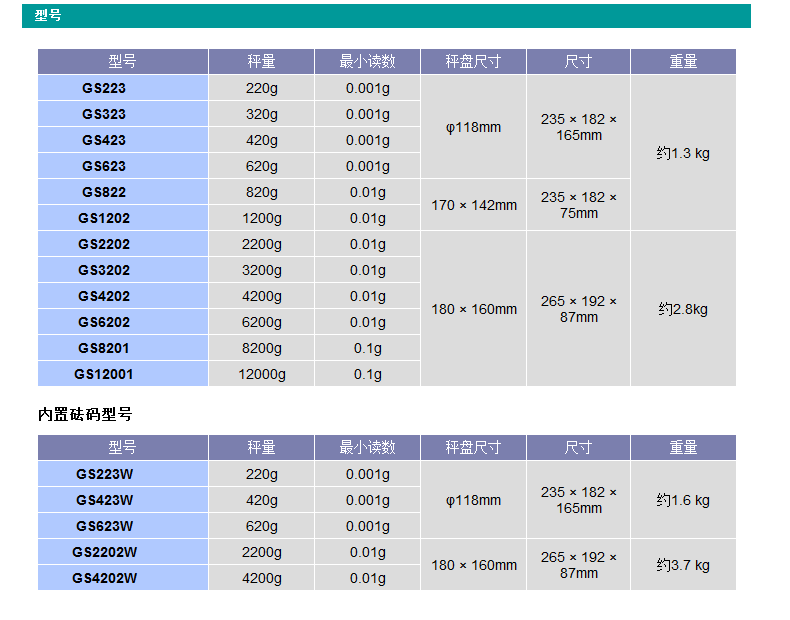The width and height of the screenshot is (790, 620).
Task: Click 最小读数 header in the bottom table
Action: [x=367, y=447]
